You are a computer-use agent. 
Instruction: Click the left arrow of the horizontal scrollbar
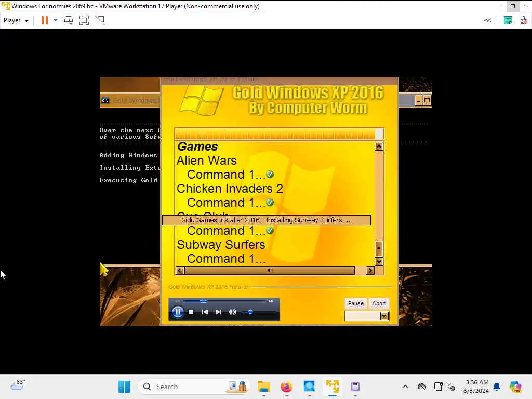180,270
